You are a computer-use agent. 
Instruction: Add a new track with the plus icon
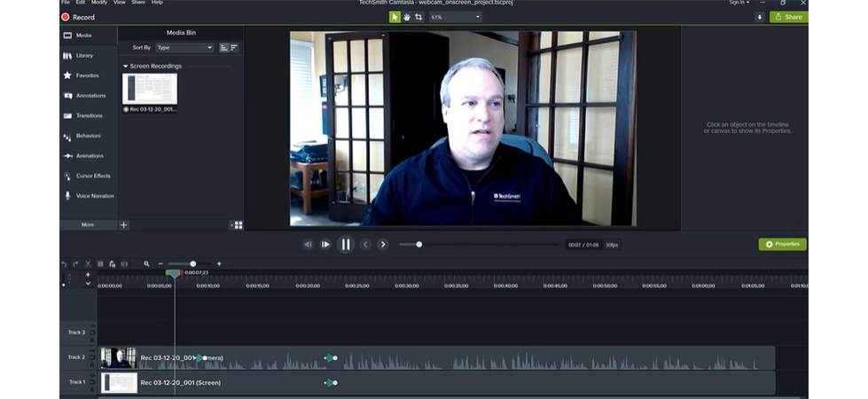pyautogui.click(x=88, y=275)
